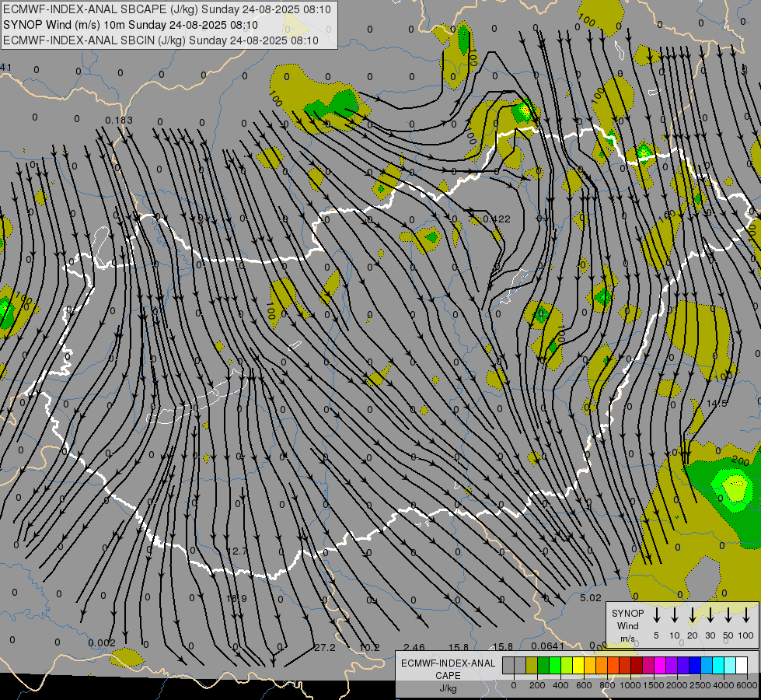The height and width of the screenshot is (700, 761).
Task: Click the '5.02' value on the map
Action: click(x=591, y=598)
